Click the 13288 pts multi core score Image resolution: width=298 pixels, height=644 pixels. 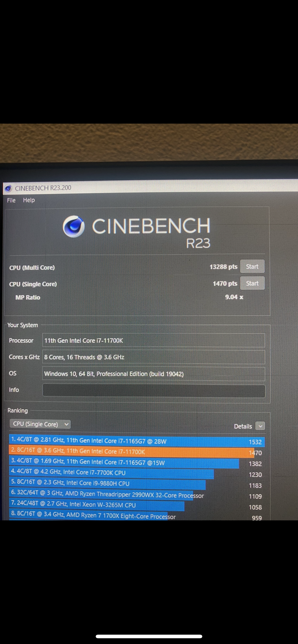(223, 267)
